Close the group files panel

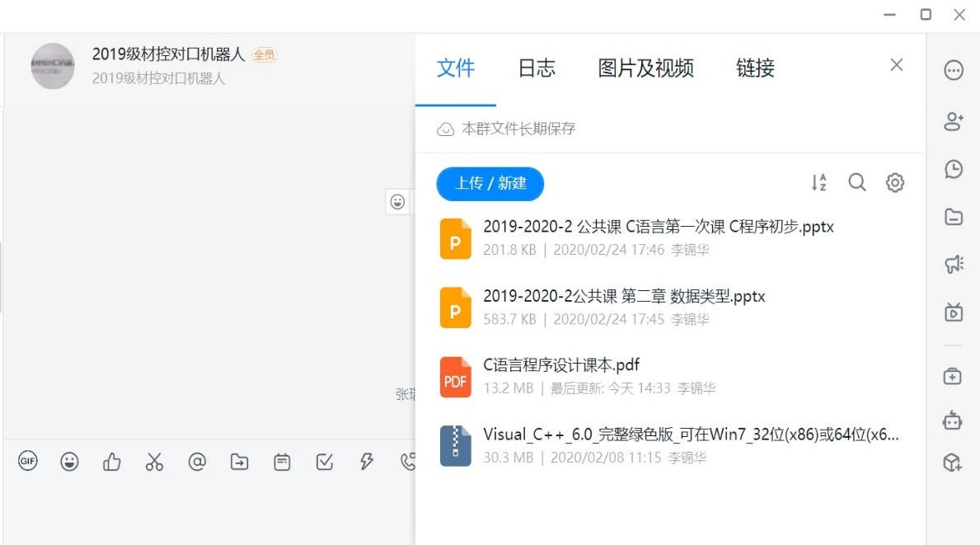(897, 65)
